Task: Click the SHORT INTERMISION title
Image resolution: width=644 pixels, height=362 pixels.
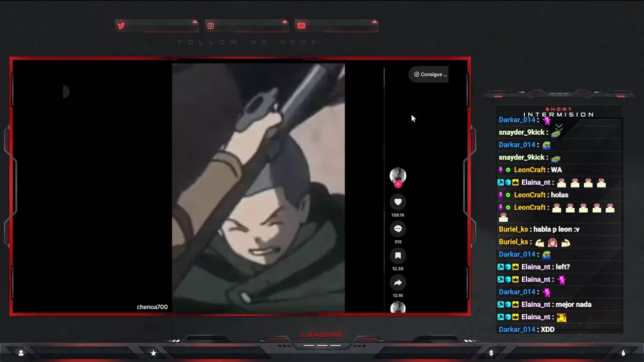Action: [x=558, y=112]
